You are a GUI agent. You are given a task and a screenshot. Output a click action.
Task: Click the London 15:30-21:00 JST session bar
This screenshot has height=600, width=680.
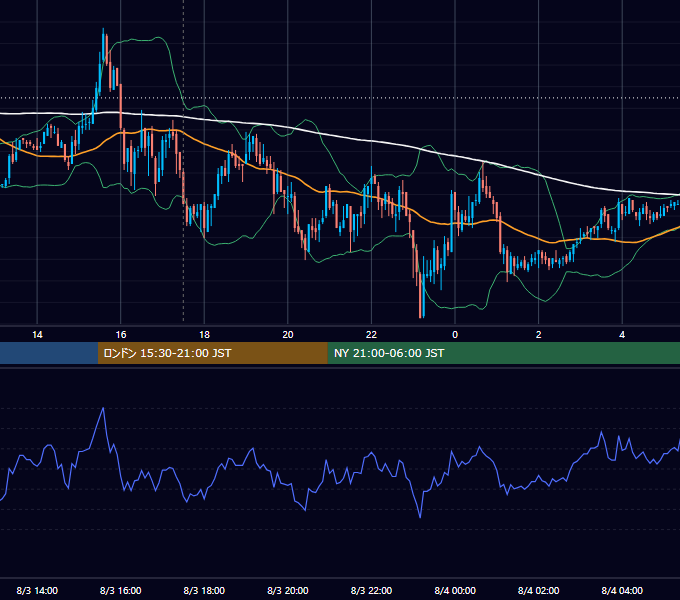click(212, 353)
